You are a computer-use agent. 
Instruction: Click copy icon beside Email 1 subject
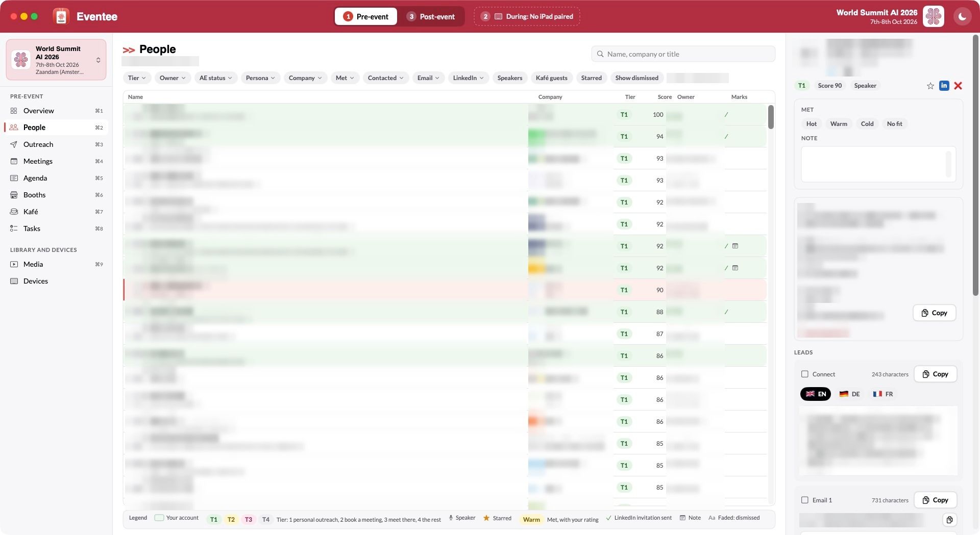tap(949, 520)
